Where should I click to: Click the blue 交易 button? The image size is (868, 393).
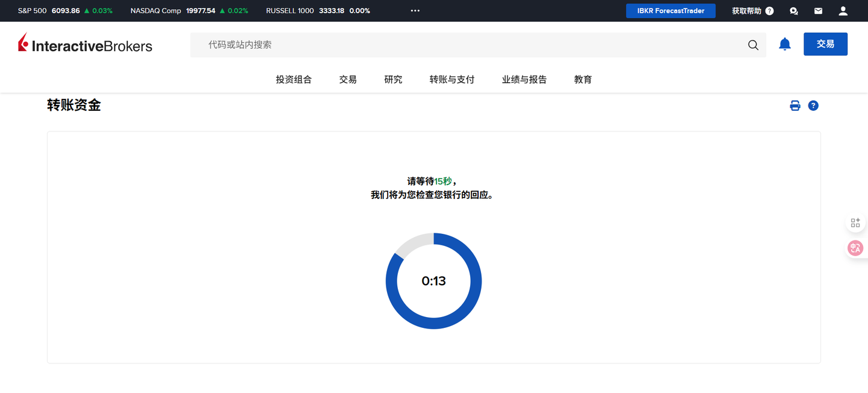[x=825, y=43]
